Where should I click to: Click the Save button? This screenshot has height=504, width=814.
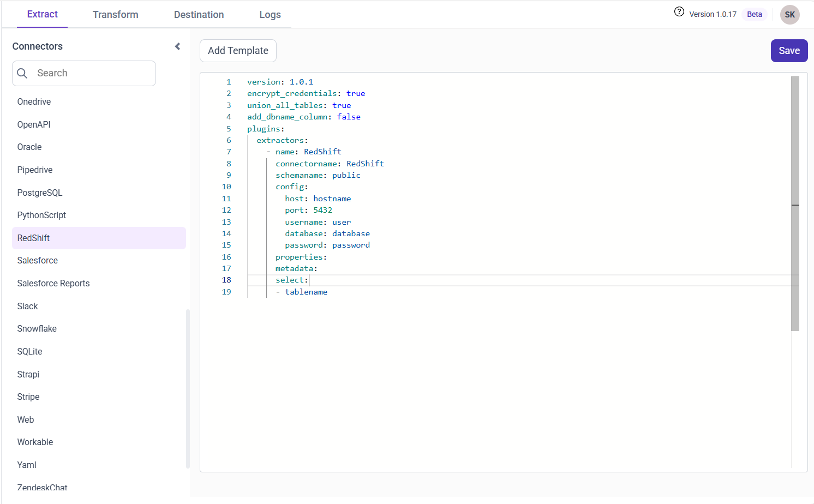[x=789, y=50]
